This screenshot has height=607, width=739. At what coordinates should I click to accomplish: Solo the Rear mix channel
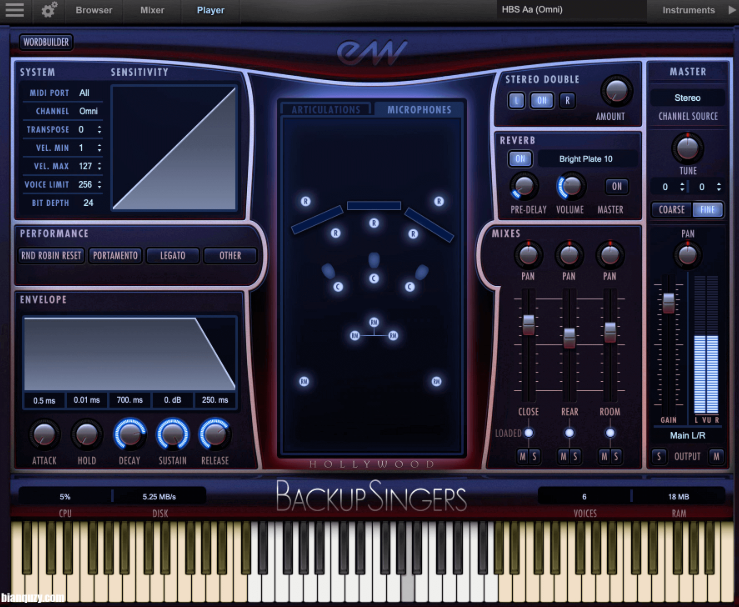point(575,456)
